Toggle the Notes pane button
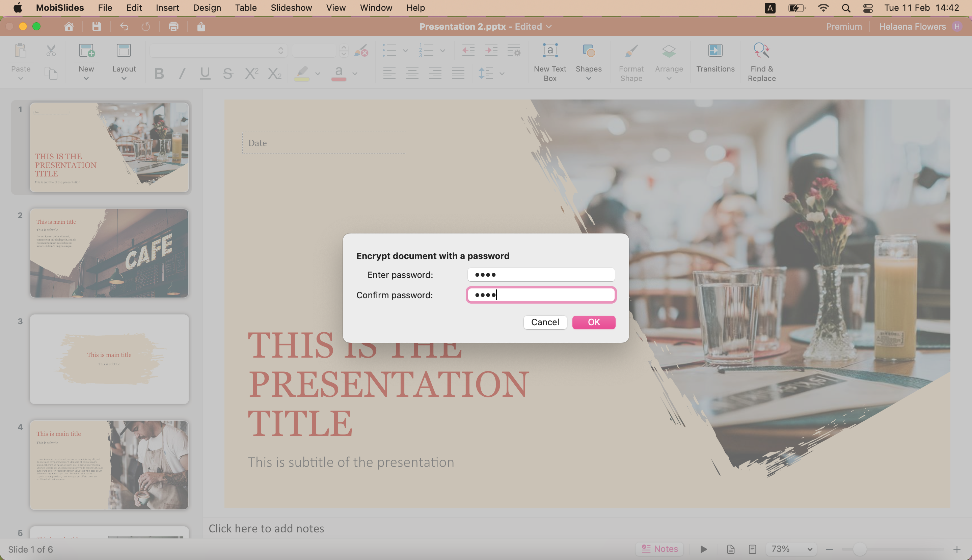Image resolution: width=972 pixels, height=560 pixels. 659,549
